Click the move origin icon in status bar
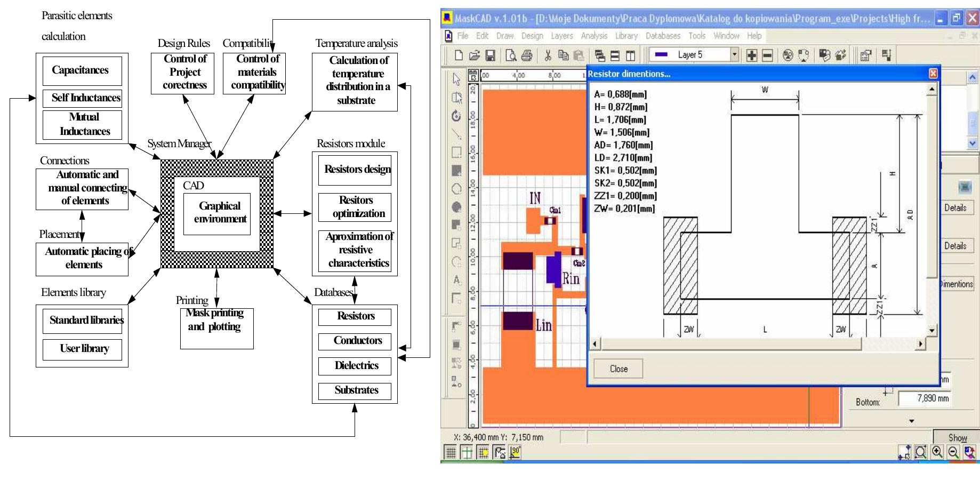 point(904,452)
